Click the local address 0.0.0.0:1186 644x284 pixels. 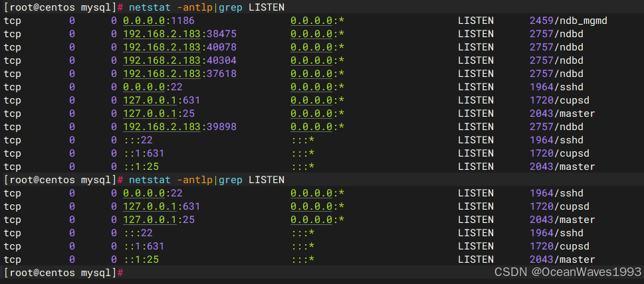159,21
